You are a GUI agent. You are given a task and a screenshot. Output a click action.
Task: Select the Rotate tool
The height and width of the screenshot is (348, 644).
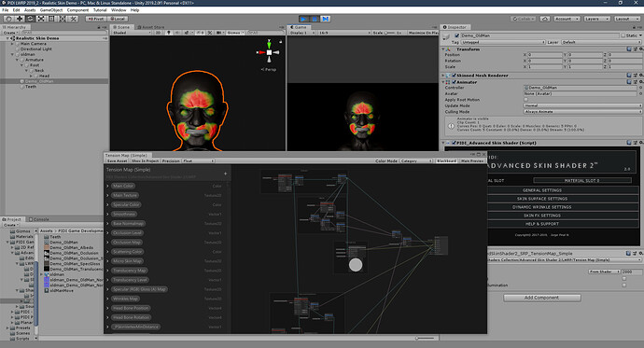30,19
